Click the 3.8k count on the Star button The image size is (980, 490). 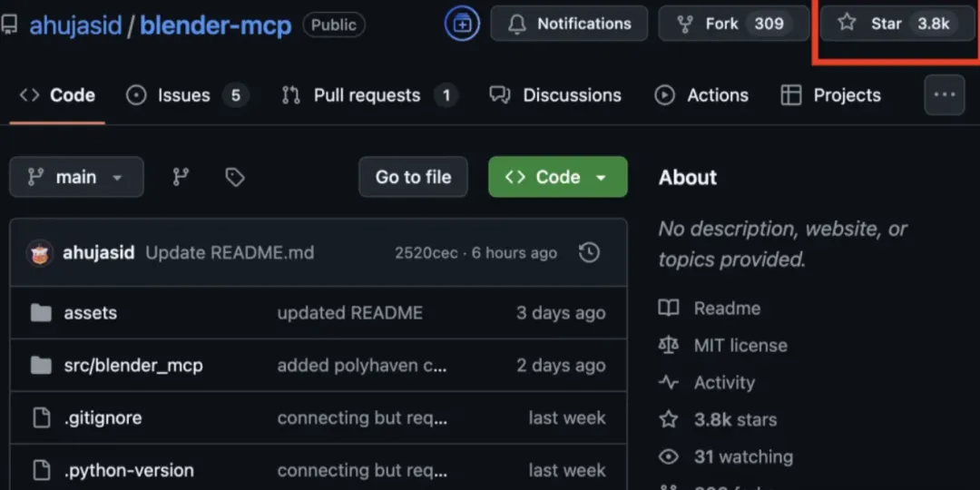(933, 24)
